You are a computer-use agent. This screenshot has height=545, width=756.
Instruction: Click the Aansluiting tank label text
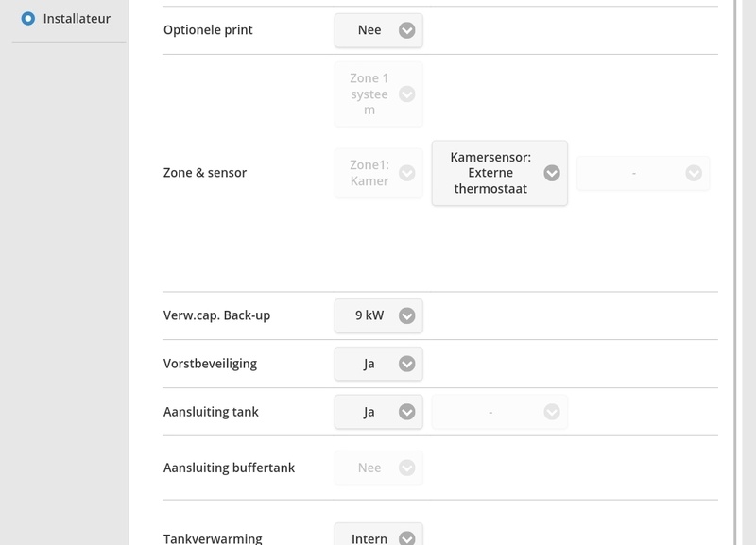pos(211,412)
